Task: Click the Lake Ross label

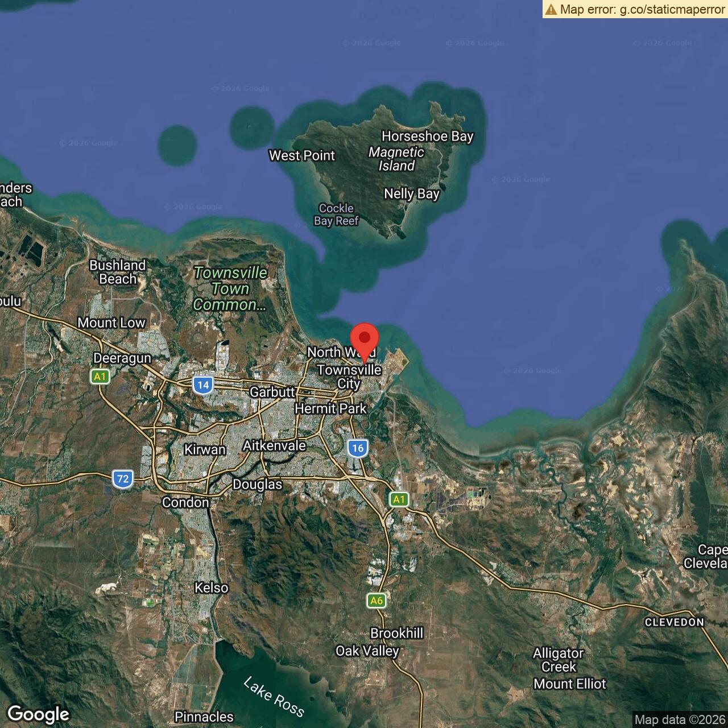Action: [274, 696]
